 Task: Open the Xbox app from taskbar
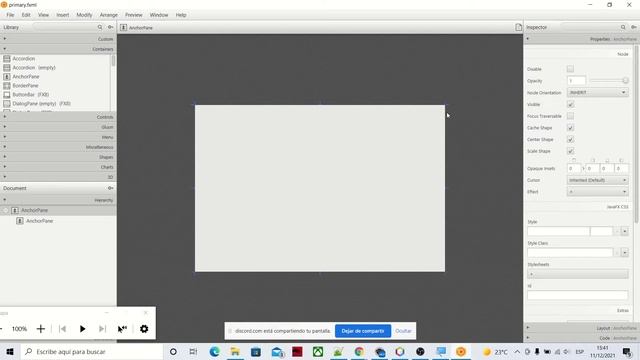(318, 351)
